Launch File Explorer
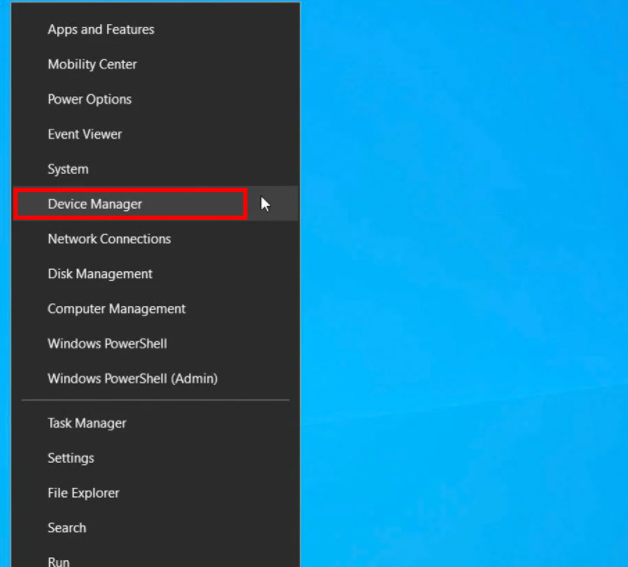 coord(83,493)
